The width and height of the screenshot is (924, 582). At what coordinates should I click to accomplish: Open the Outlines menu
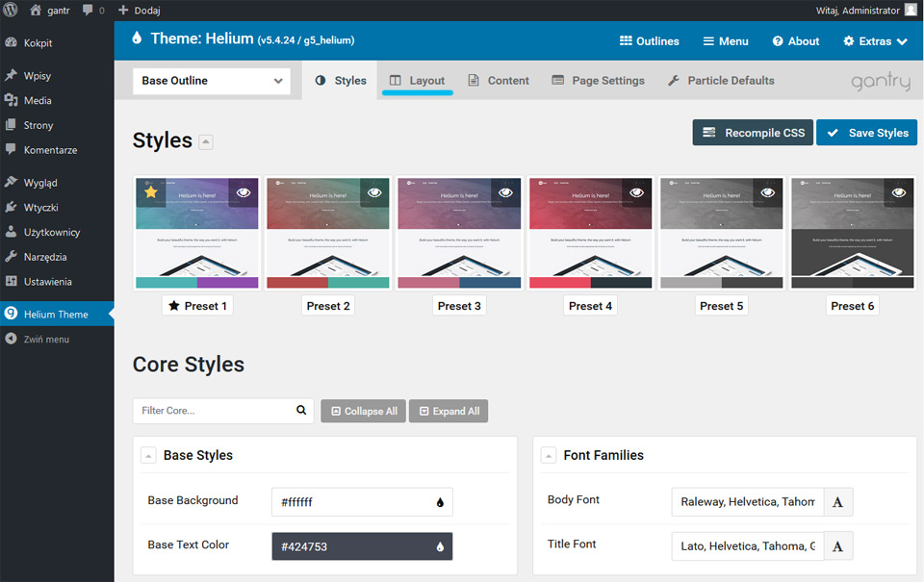point(650,41)
